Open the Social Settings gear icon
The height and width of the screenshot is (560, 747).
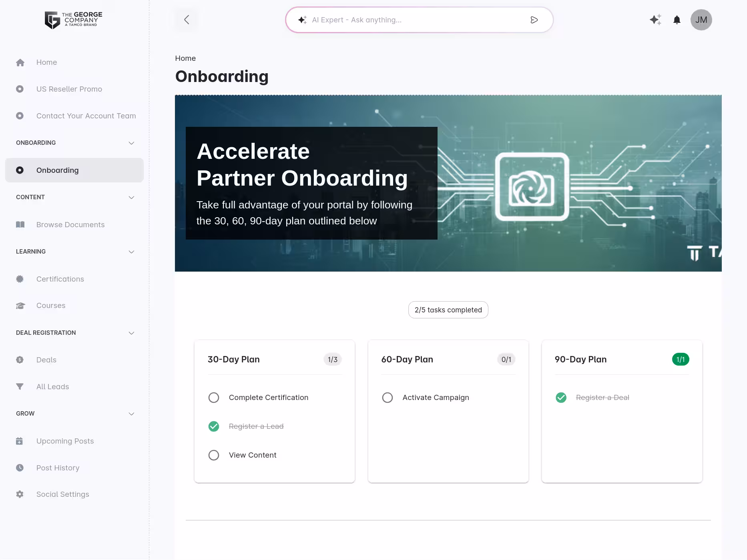[20, 494]
